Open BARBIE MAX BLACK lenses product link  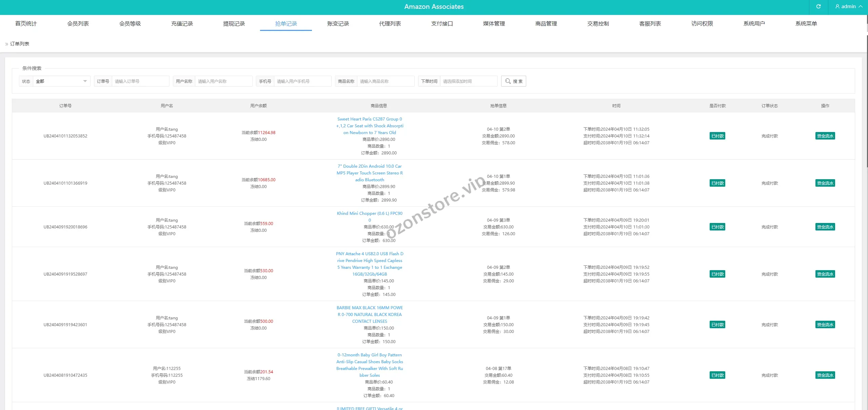click(370, 315)
